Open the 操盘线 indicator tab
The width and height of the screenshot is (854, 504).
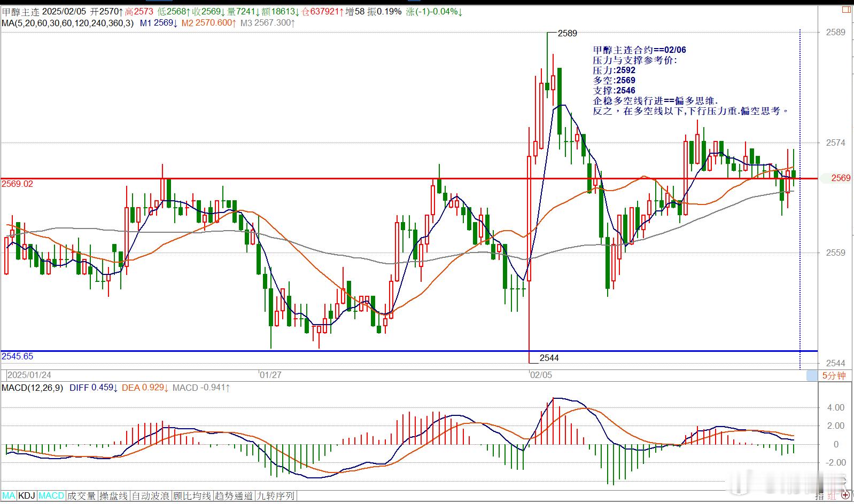pyautogui.click(x=113, y=495)
